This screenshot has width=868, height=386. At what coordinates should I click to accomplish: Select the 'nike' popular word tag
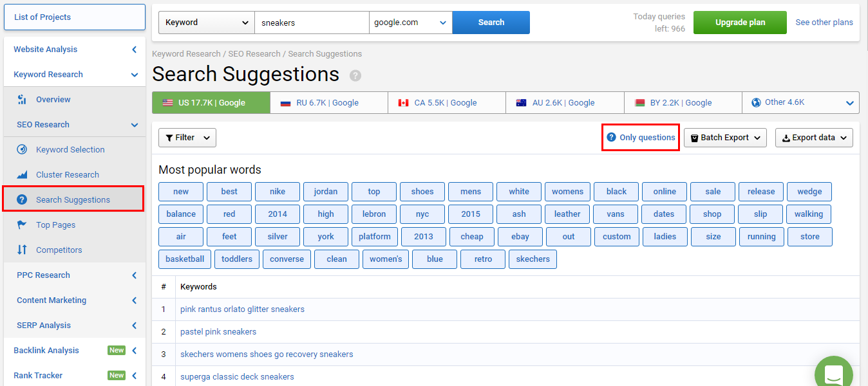click(x=278, y=192)
